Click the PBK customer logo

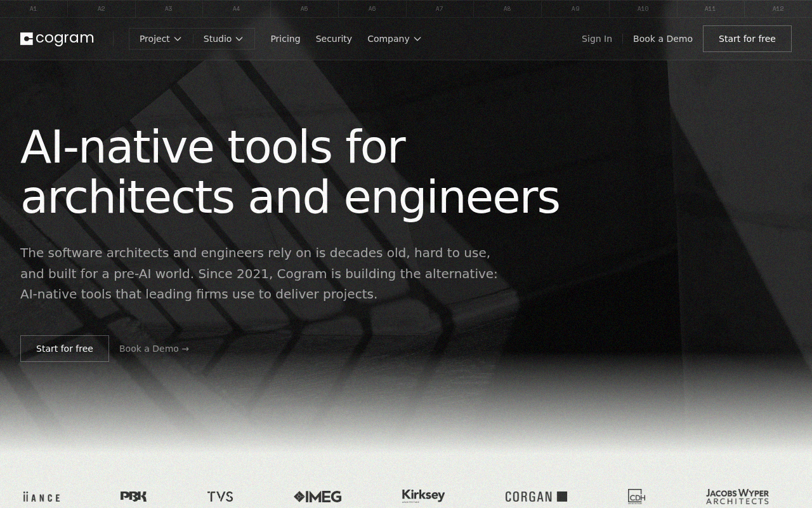tap(133, 497)
